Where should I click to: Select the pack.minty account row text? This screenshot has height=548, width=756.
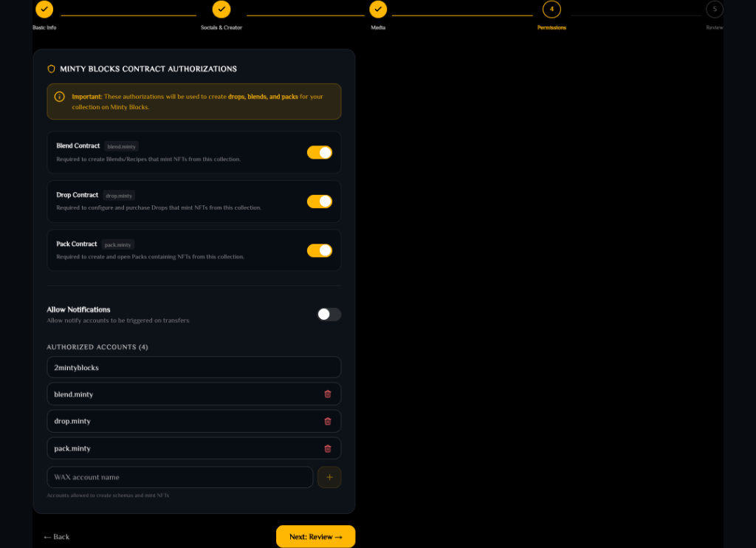click(72, 448)
